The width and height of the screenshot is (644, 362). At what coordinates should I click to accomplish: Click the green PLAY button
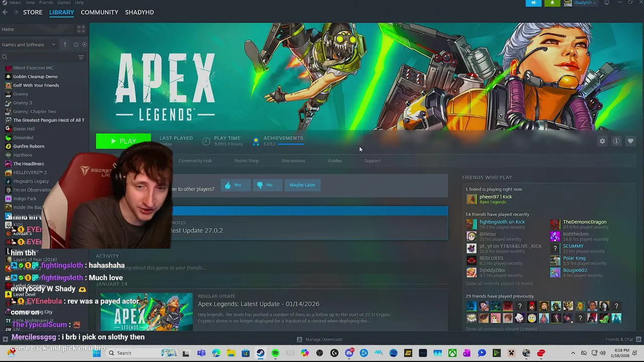point(123,141)
